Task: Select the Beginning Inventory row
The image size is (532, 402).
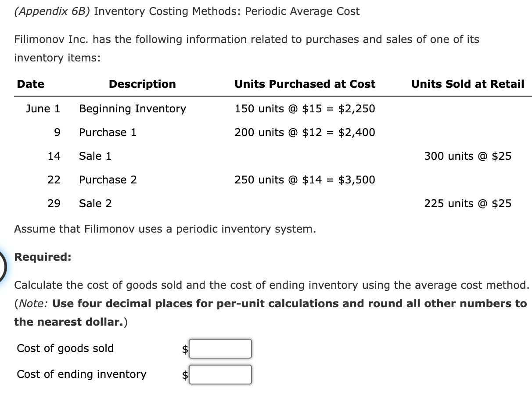Action: [x=132, y=108]
